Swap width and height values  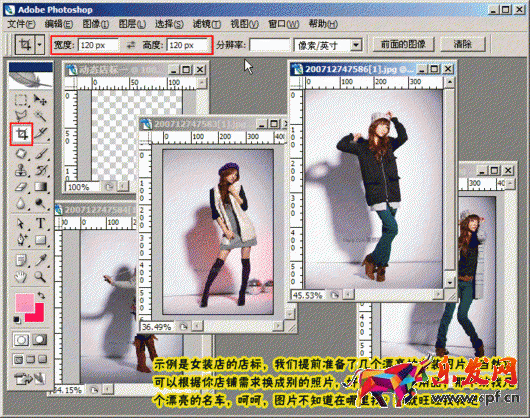pos(131,45)
